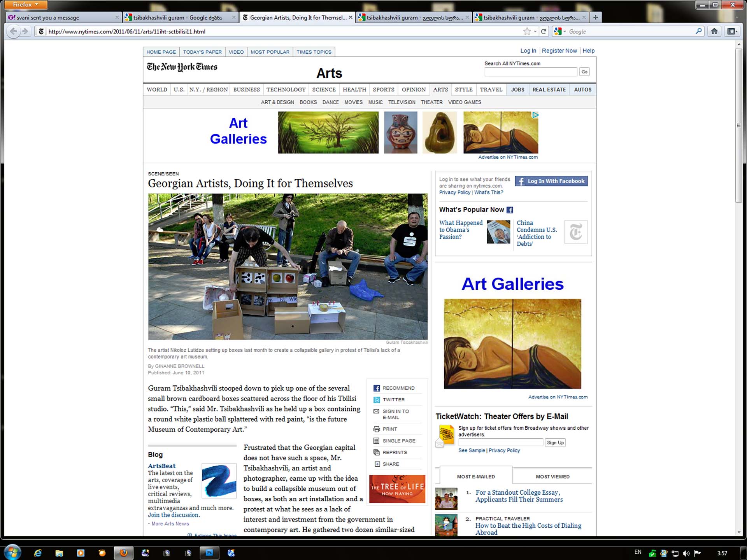Switch to the svani sent you a message tab

click(x=63, y=17)
